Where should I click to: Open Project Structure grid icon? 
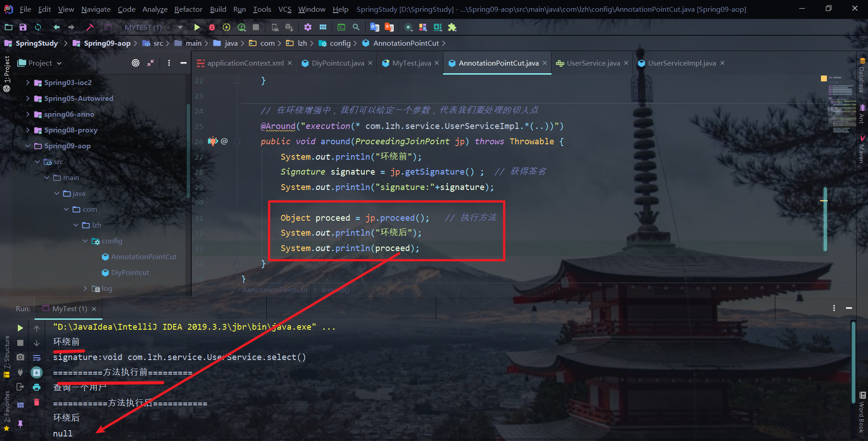pyautogui.click(x=323, y=27)
